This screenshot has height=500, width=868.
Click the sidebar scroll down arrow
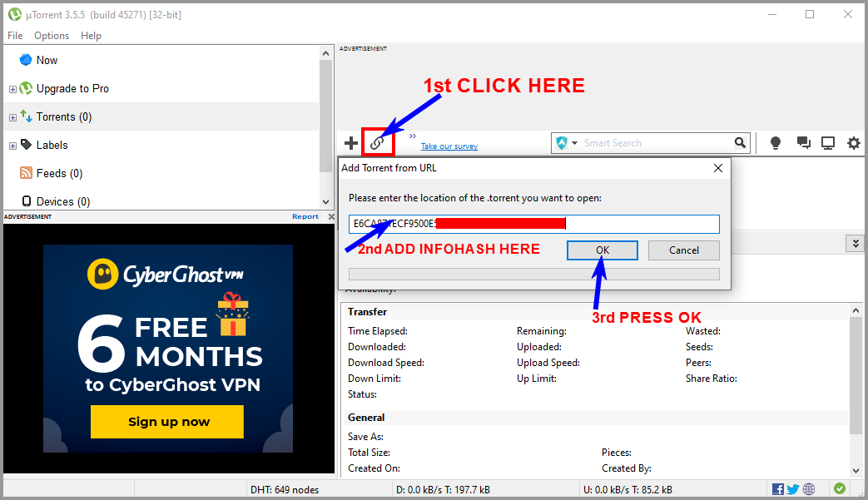click(x=325, y=202)
